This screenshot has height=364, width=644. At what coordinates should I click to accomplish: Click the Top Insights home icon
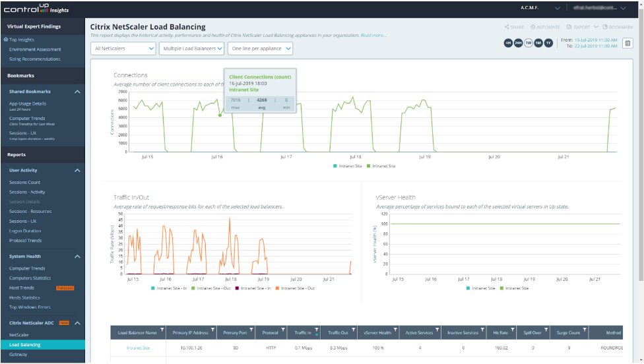point(6,40)
